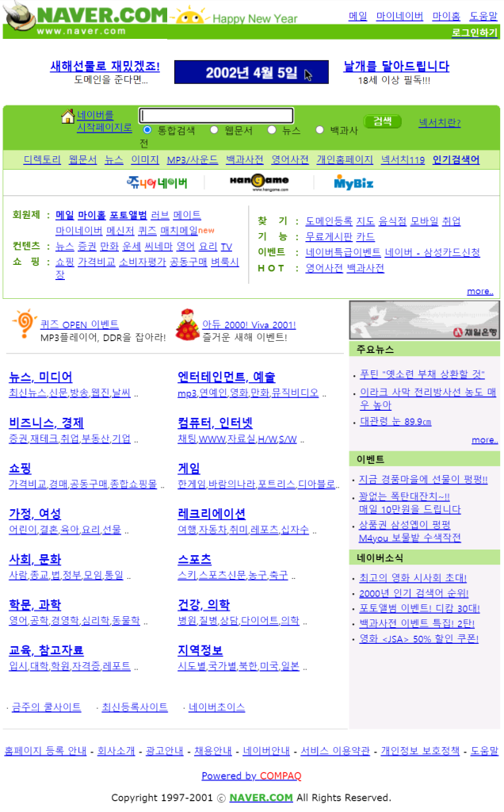
Task: Open the 비즈니스, 경제 category
Action: (x=46, y=423)
